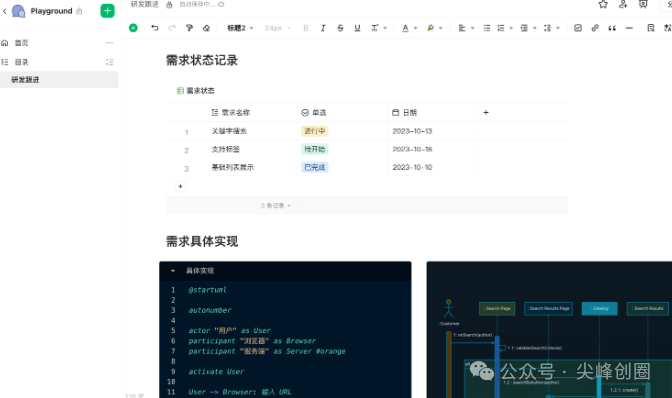This screenshot has height=398, width=672.
Task: Click the 已完成 status tag
Action: [315, 167]
